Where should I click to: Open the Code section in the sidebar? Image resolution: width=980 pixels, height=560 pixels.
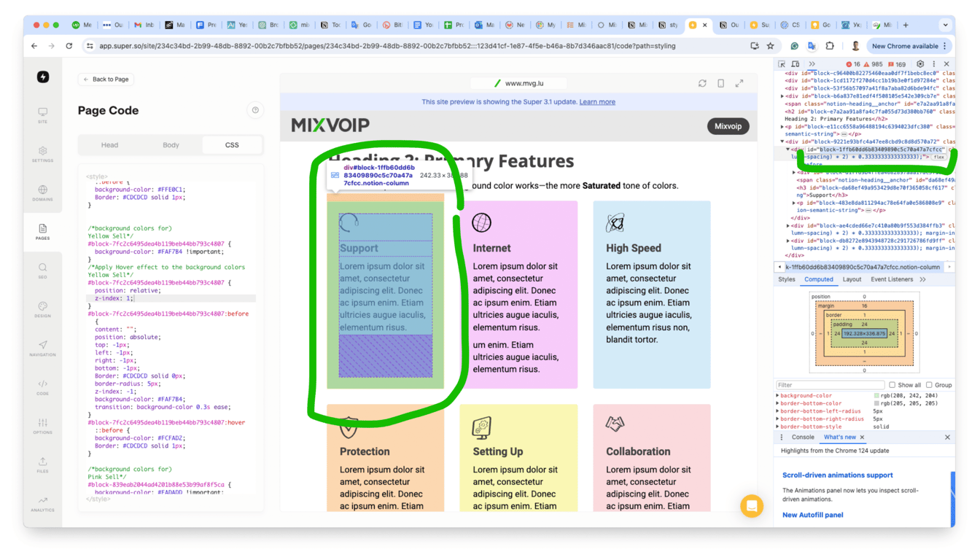pos(43,387)
